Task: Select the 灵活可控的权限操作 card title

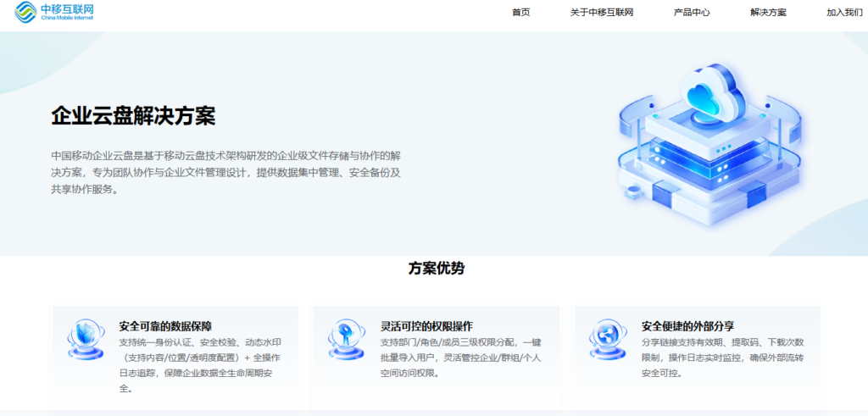Action: point(427,326)
